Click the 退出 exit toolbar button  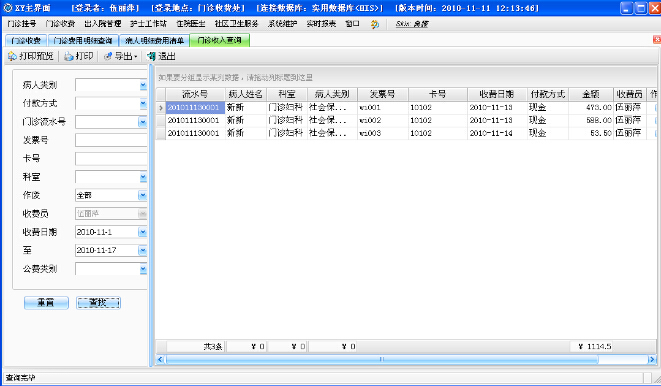tap(161, 56)
